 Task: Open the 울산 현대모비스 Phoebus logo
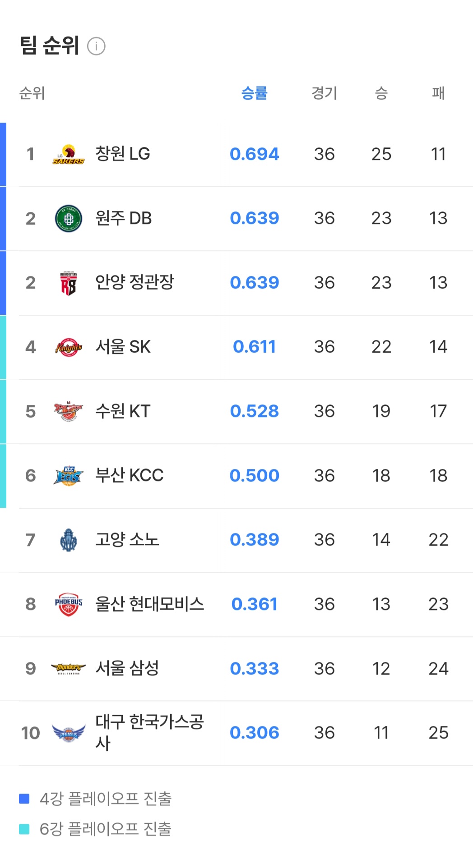pyautogui.click(x=68, y=604)
